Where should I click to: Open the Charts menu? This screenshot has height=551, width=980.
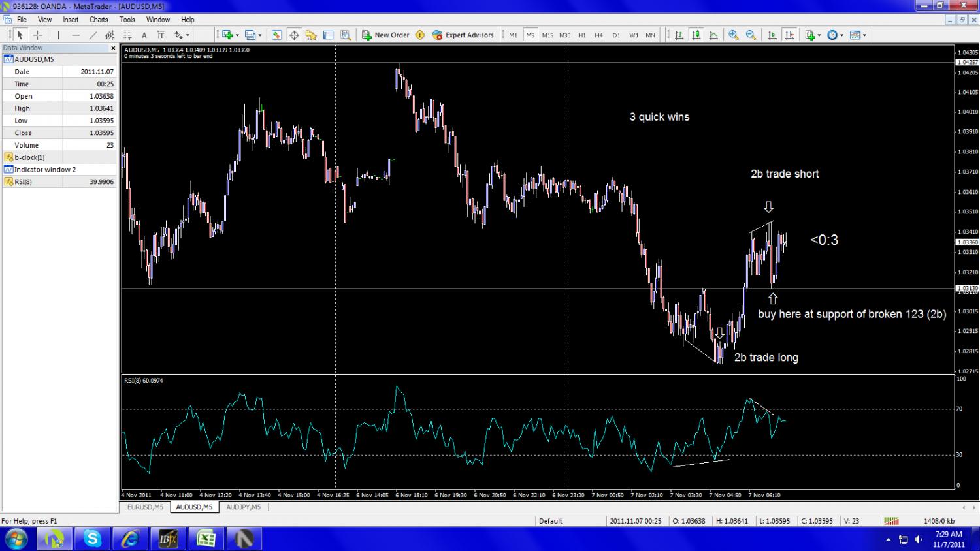(x=99, y=20)
